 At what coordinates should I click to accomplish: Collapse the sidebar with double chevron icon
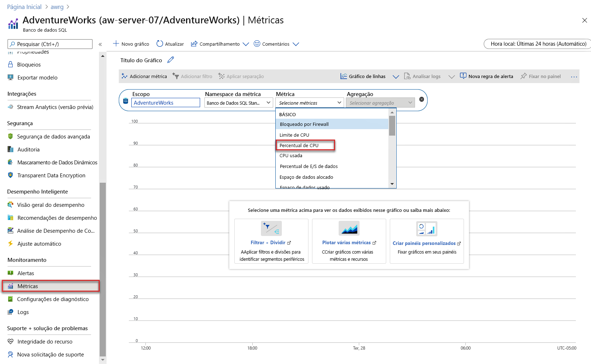point(100,44)
